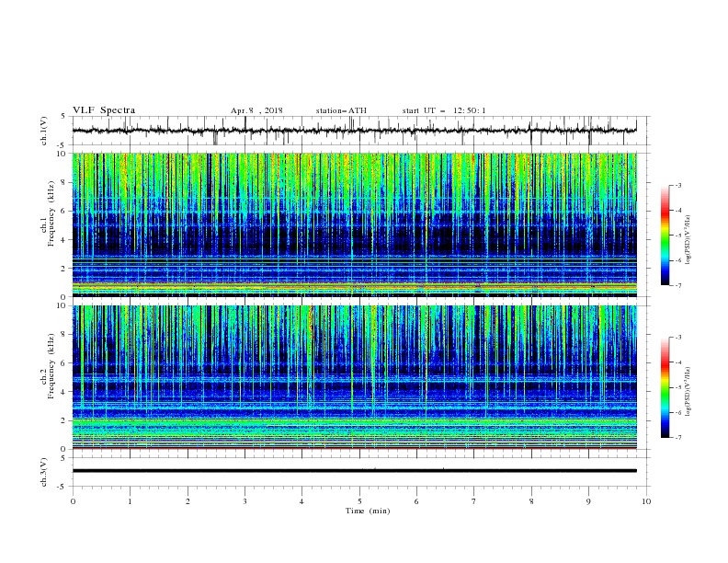Screen dimensions: 728x563
Task: Click the ch.1 'log(PSD)(V²/Hz)' colorbar label
Action: coord(688,240)
